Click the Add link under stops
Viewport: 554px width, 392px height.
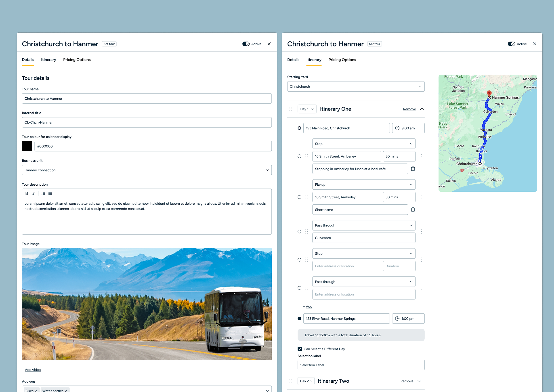click(x=309, y=306)
